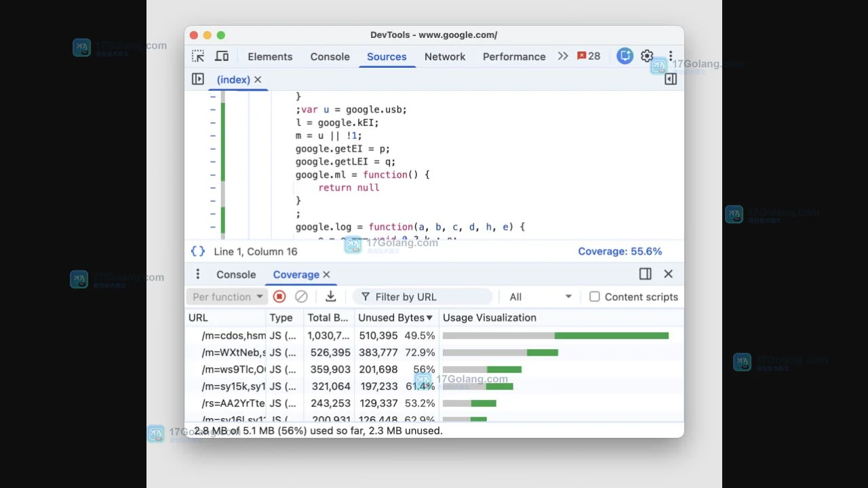Click code line 'm = u || !1;'
The image size is (868, 488).
pyautogui.click(x=329, y=136)
